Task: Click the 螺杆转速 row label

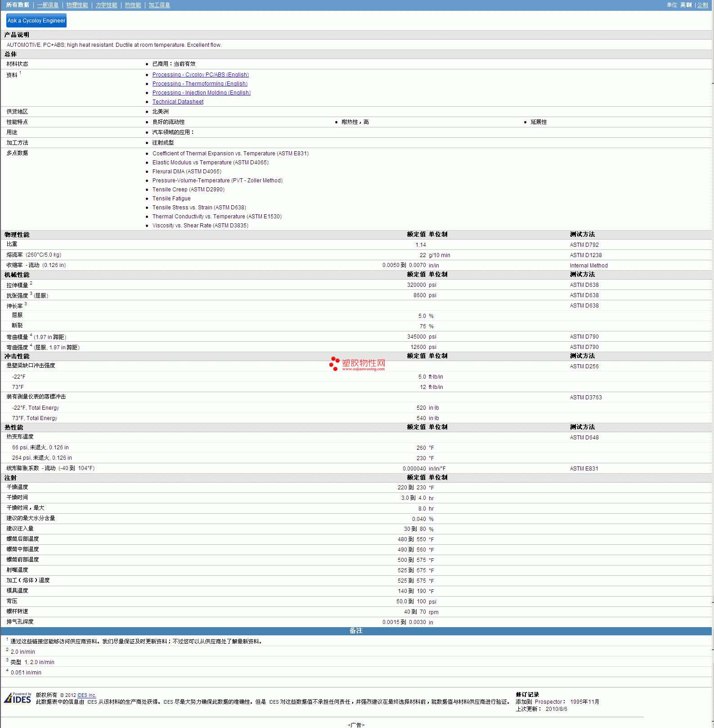Action: pyautogui.click(x=17, y=611)
